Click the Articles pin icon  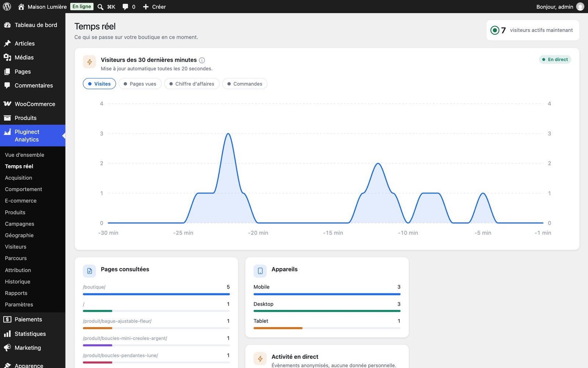pyautogui.click(x=7, y=43)
